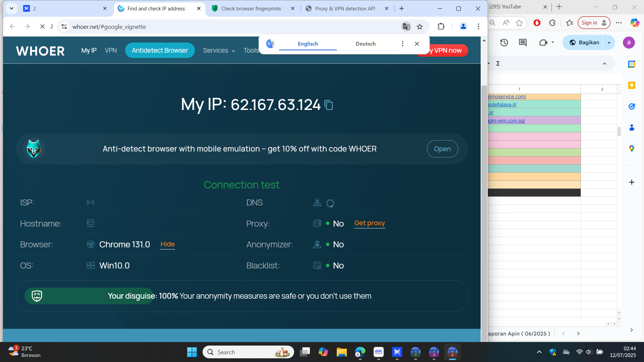Expand the Services menu on WHOER
Image resolution: width=644 pixels, height=362 pixels.
pos(219,50)
